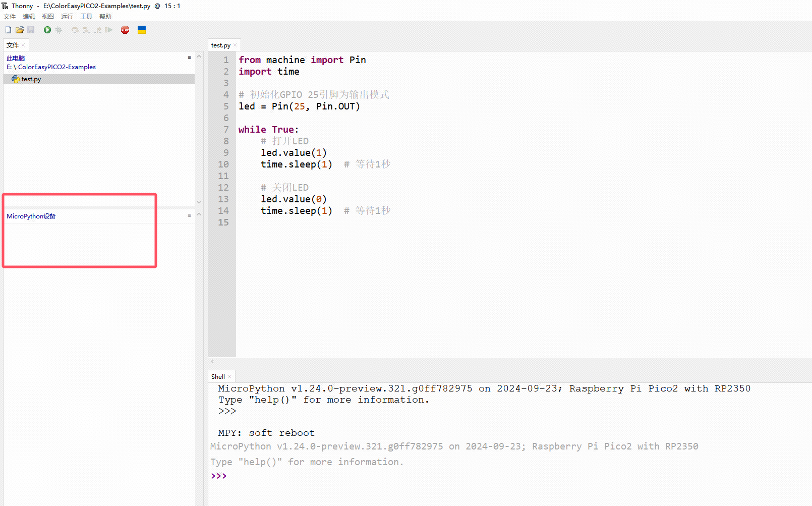Click the Python icon next to test.py
Viewport: 812px width, 506px height.
(15, 79)
